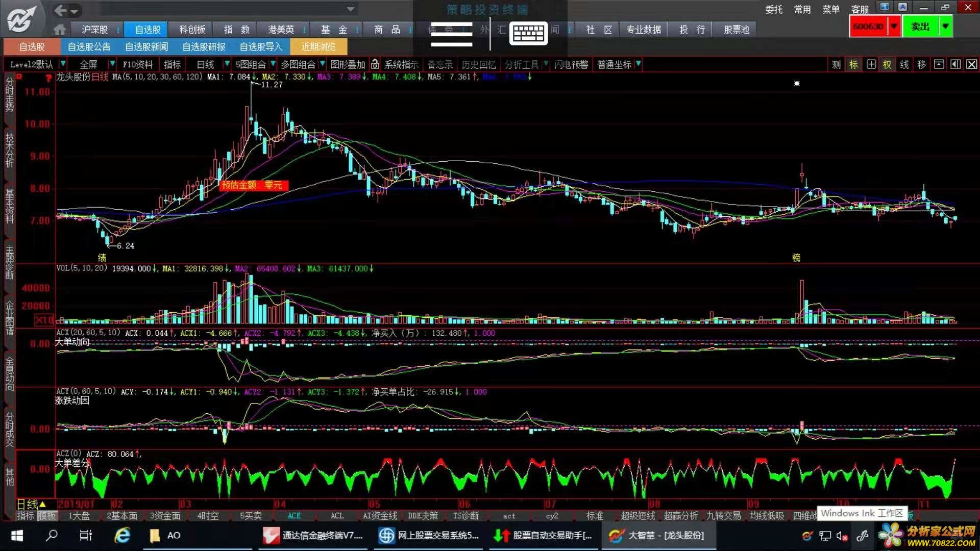Click the 测 measurement tool icon

pos(836,64)
